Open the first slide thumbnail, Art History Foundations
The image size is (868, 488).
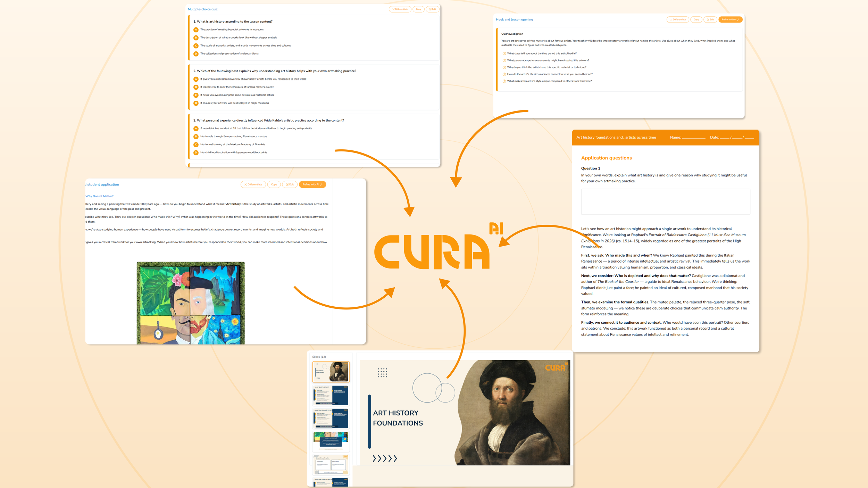tap(331, 372)
